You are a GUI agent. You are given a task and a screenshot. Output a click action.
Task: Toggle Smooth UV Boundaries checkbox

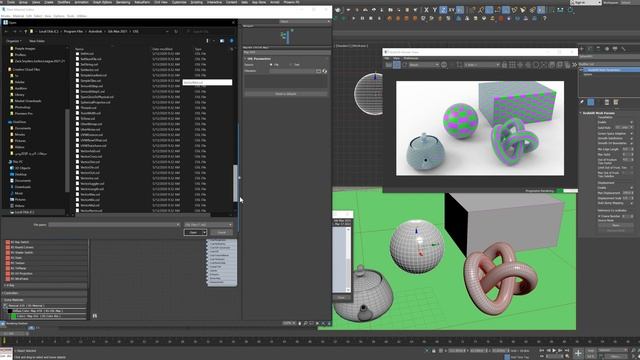click(x=631, y=143)
